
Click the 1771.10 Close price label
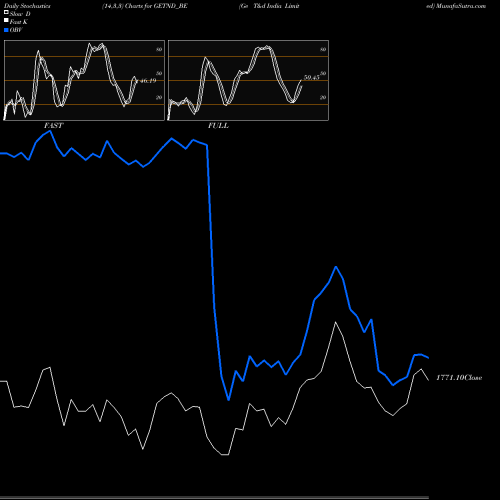click(x=459, y=378)
